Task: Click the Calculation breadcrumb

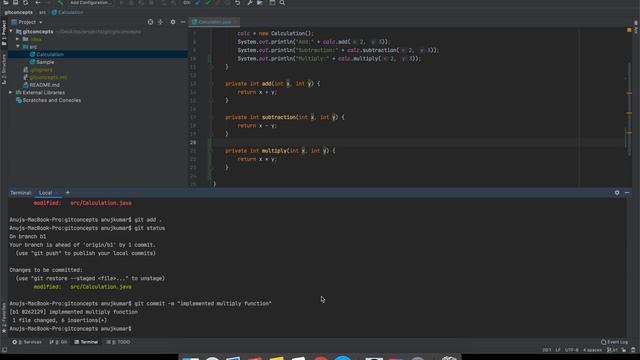Action: coord(67,12)
